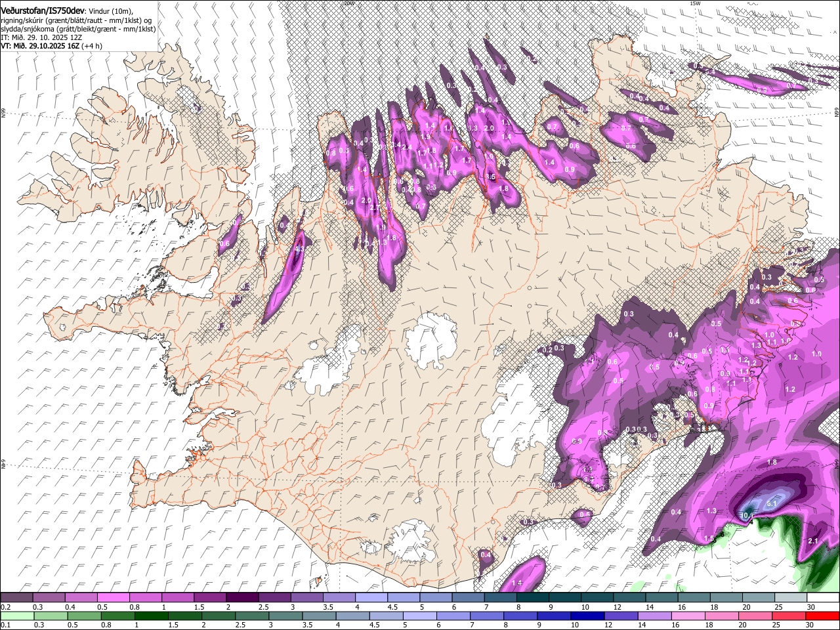Select lower legend swatch between 1.5 and 2
The image size is (840, 630).
pos(185,616)
